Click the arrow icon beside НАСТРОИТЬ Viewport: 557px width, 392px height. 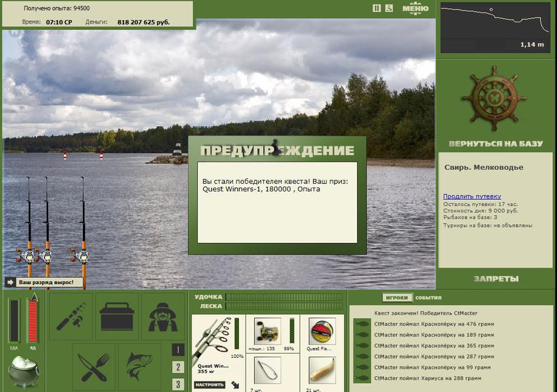(235, 384)
